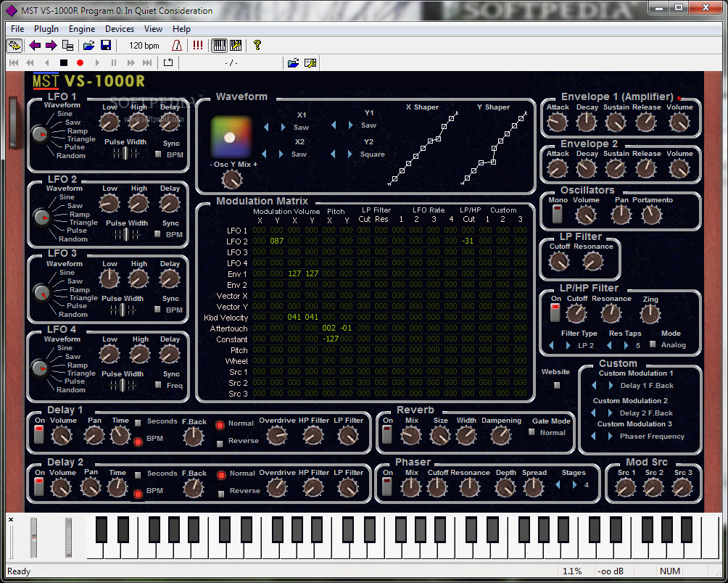Toggle the LP/HP Filter Analog mode checkbox
The image size is (728, 583).
(653, 344)
